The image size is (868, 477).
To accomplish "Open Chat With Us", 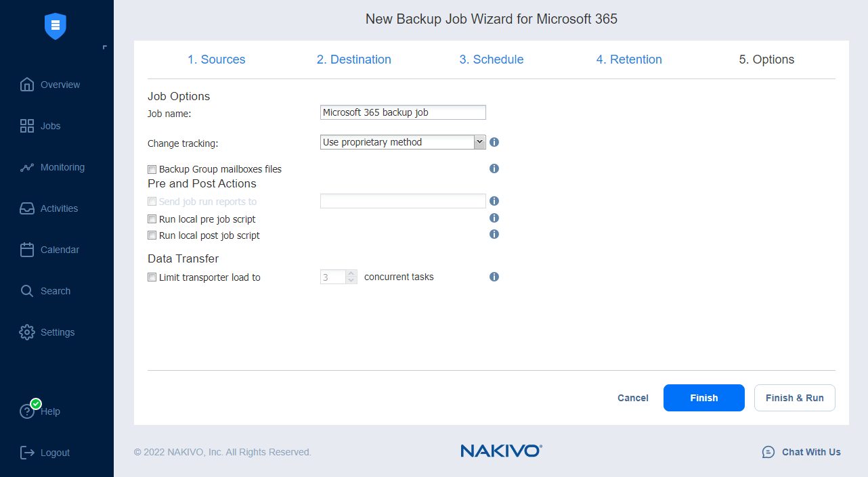I will point(801,452).
